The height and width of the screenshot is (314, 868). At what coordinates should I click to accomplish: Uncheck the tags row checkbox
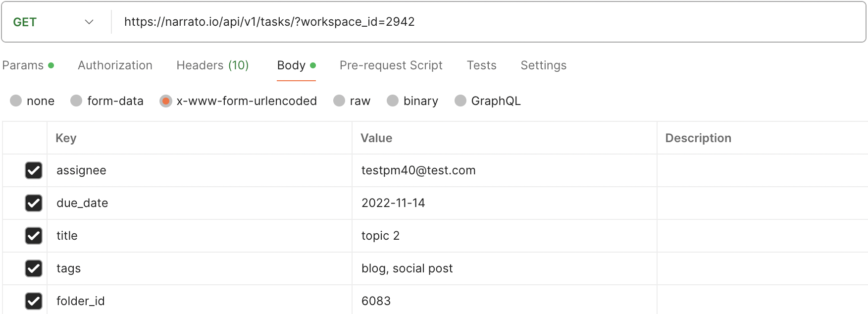34,268
